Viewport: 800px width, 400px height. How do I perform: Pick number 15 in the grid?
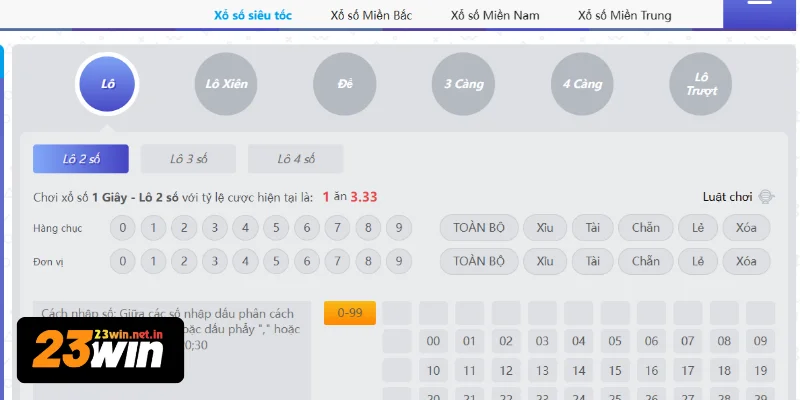point(615,370)
